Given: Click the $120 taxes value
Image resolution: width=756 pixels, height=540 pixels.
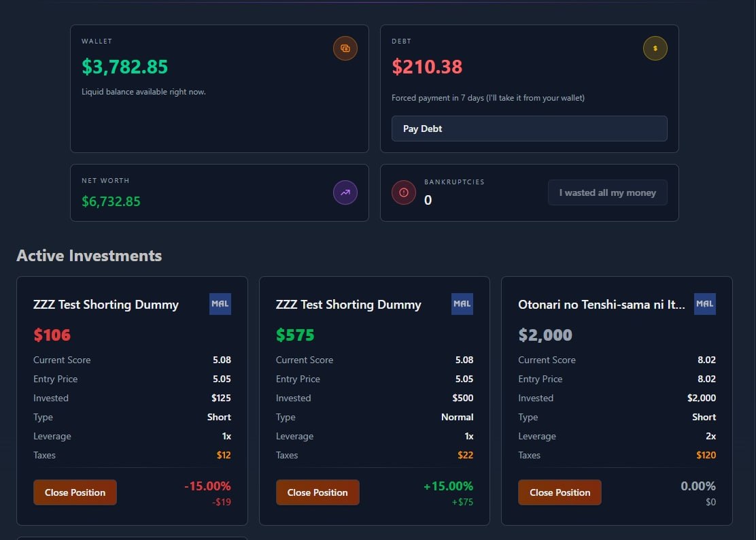Looking at the screenshot, I should tap(706, 455).
